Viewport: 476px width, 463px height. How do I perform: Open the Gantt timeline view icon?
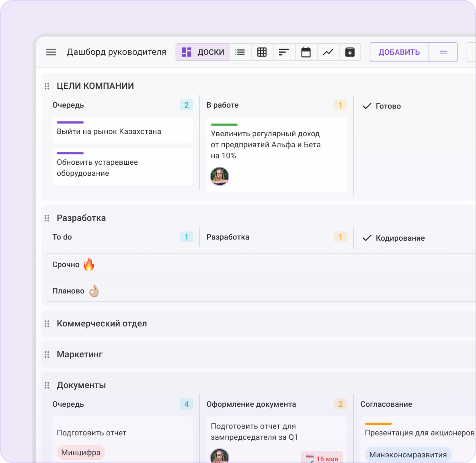point(284,52)
